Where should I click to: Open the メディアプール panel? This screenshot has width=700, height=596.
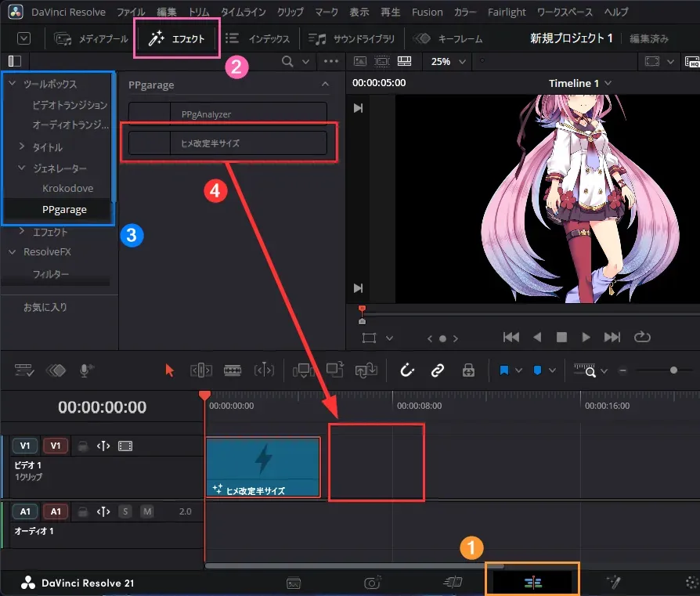91,39
